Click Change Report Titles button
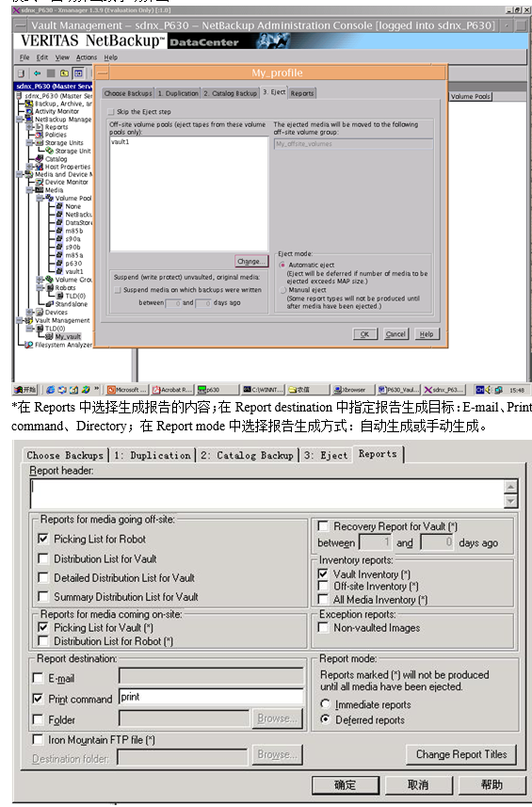The image size is (532, 807). click(461, 754)
